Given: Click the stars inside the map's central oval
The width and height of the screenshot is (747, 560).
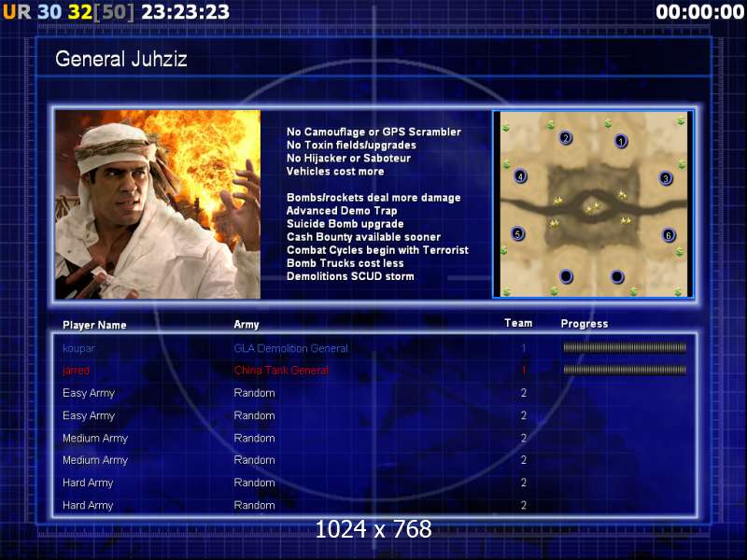Looking at the screenshot, I should coord(593,207).
